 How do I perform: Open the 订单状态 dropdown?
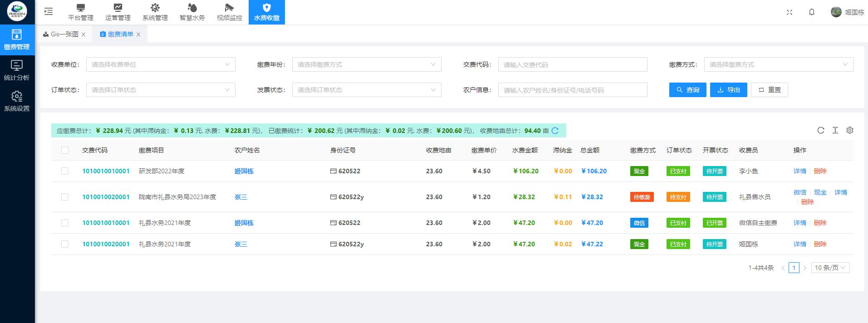(161, 90)
